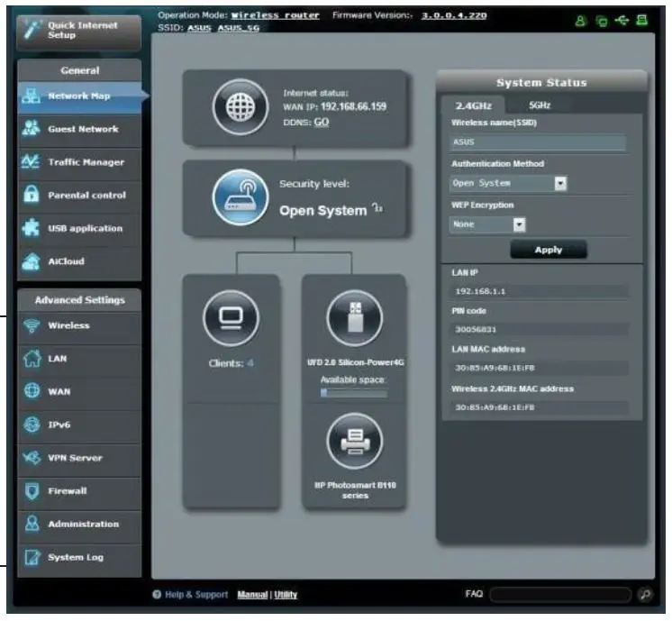Click the Firewall shield icon
This screenshot has width=672, height=621.
click(x=32, y=491)
